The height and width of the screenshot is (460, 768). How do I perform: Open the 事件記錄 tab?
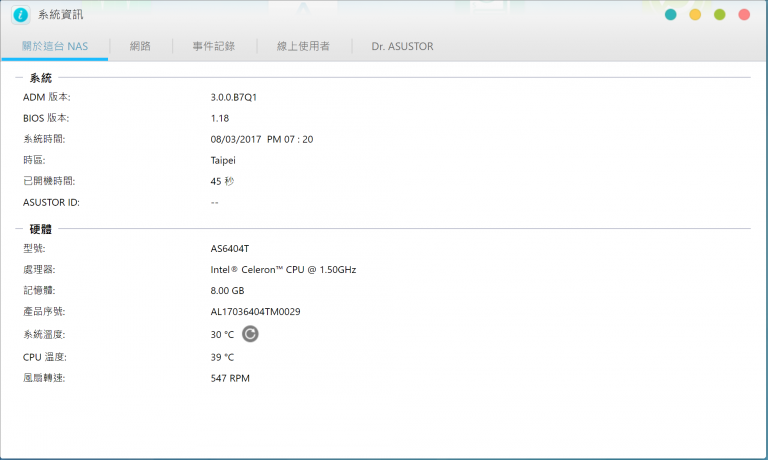pyautogui.click(x=214, y=47)
